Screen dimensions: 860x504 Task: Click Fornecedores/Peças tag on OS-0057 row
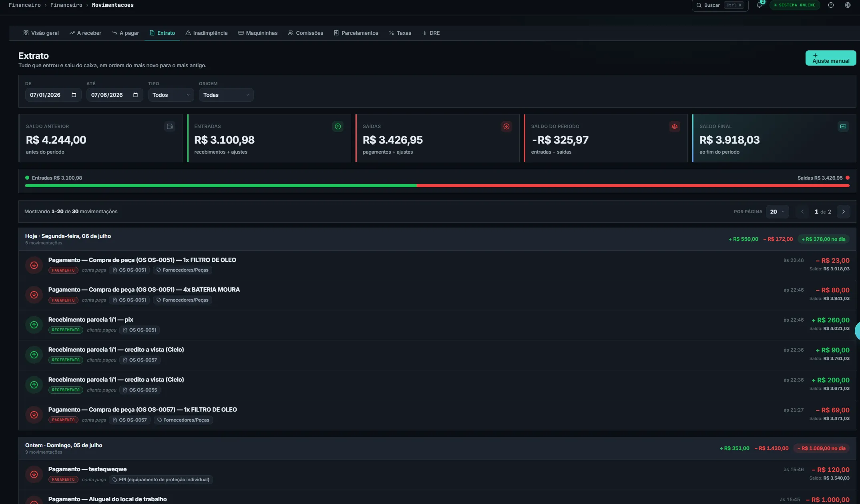[183, 420]
